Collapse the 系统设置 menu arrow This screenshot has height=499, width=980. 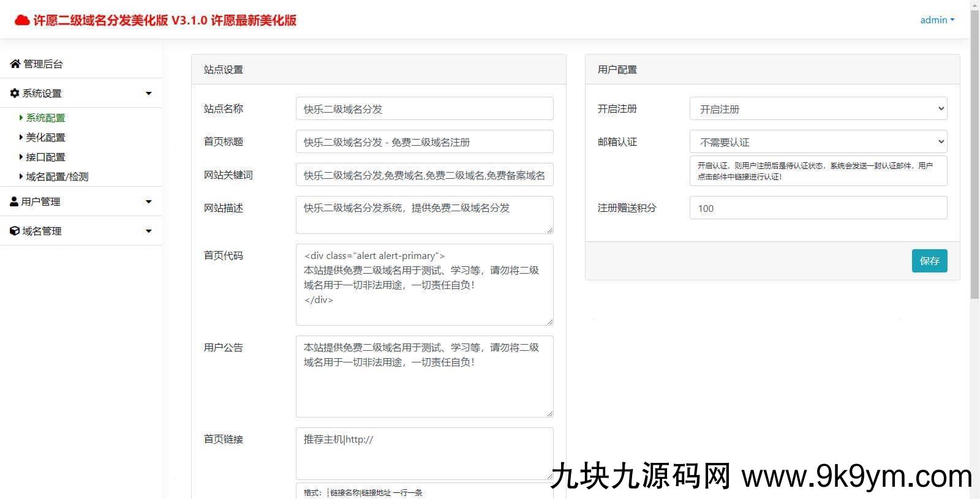(148, 94)
